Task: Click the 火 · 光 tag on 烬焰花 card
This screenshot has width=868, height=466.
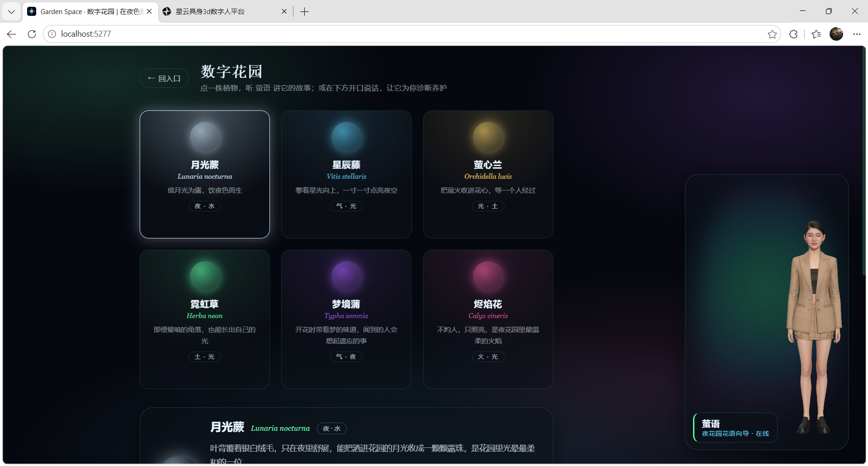Action: click(488, 357)
